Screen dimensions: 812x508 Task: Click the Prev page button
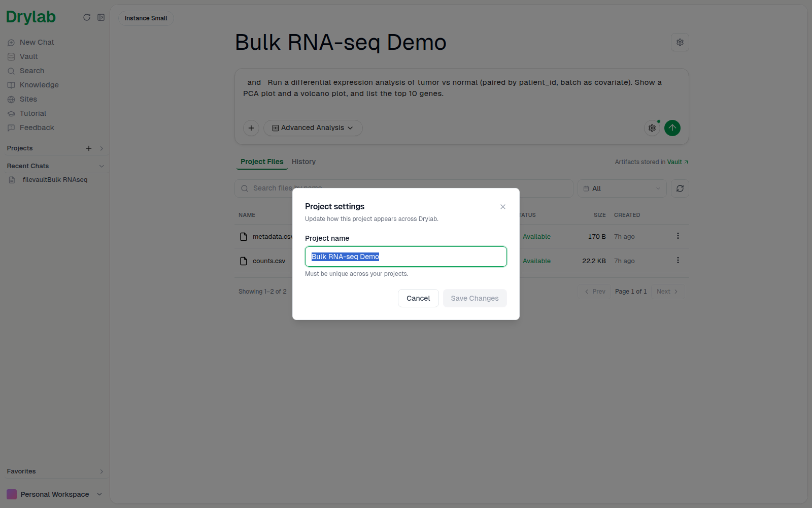click(595, 292)
